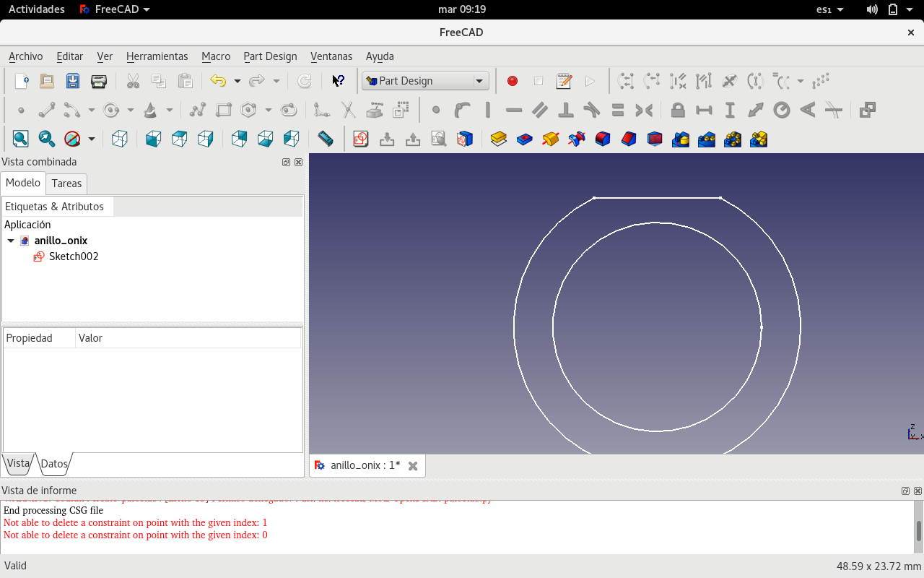Open the Part Design workbench dropdown
Screen dimensions: 924x578
425,81
